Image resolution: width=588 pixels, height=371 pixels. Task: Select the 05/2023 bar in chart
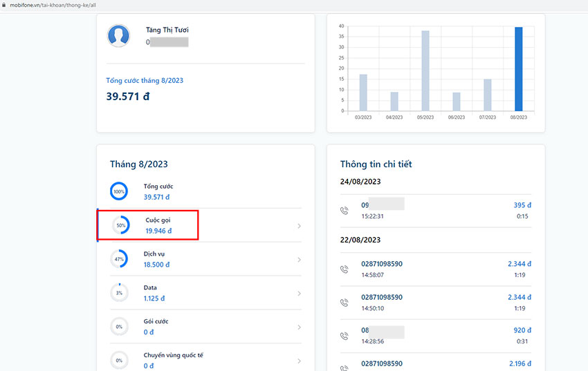[425, 70]
